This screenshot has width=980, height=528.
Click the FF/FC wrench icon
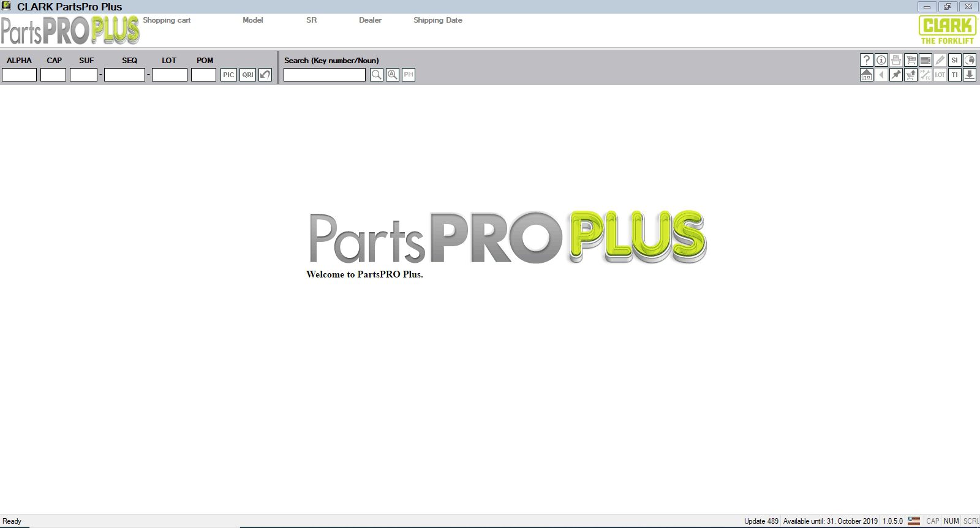925,75
